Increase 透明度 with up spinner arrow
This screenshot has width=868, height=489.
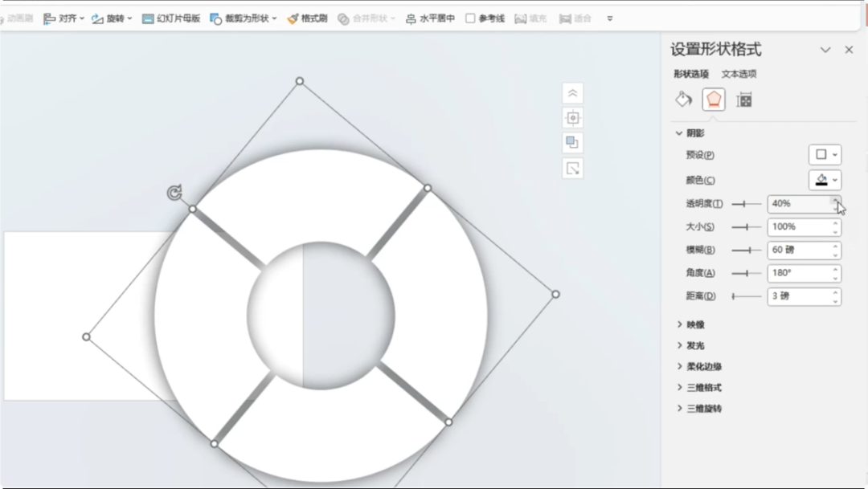835,200
